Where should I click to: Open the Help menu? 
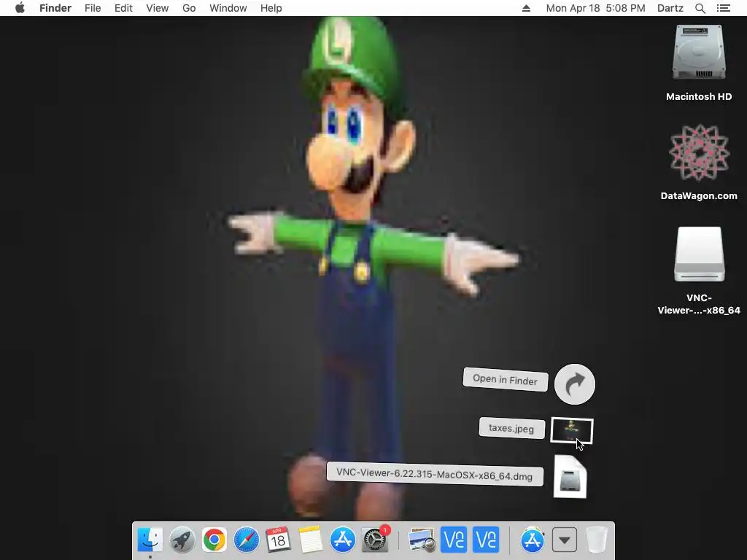271,8
